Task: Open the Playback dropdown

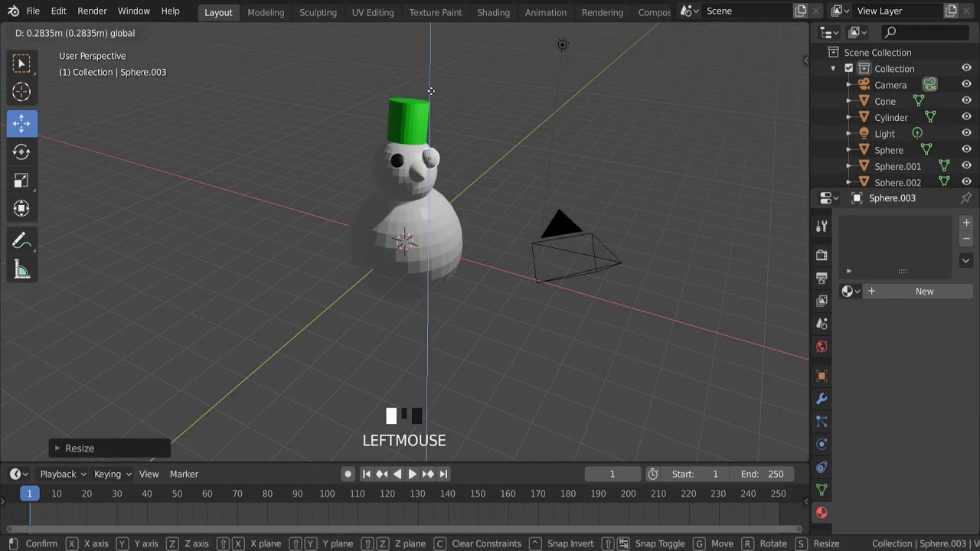Action: (63, 474)
